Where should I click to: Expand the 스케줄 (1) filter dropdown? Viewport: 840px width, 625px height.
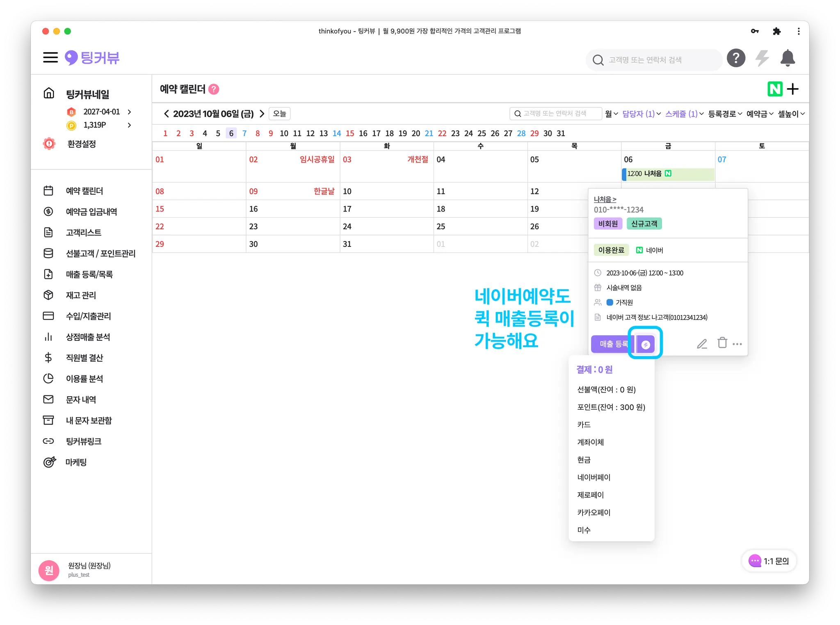click(684, 114)
